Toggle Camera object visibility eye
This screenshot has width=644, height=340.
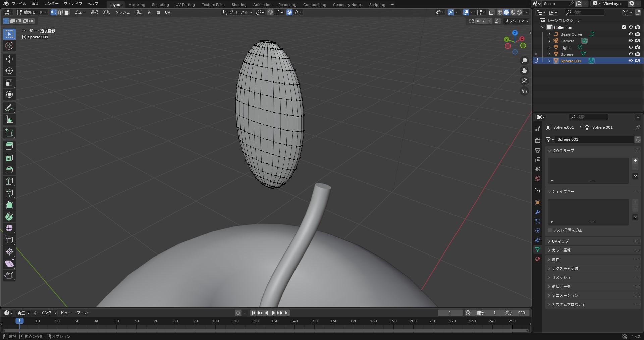pos(631,41)
